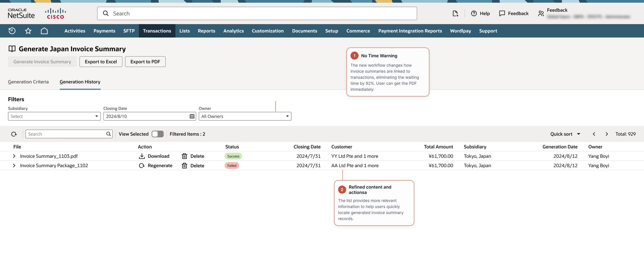Click the Generate Invoice Summary button

42,62
